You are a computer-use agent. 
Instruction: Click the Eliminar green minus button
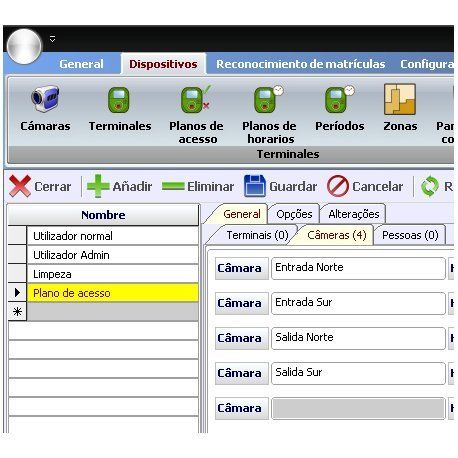tap(198, 186)
